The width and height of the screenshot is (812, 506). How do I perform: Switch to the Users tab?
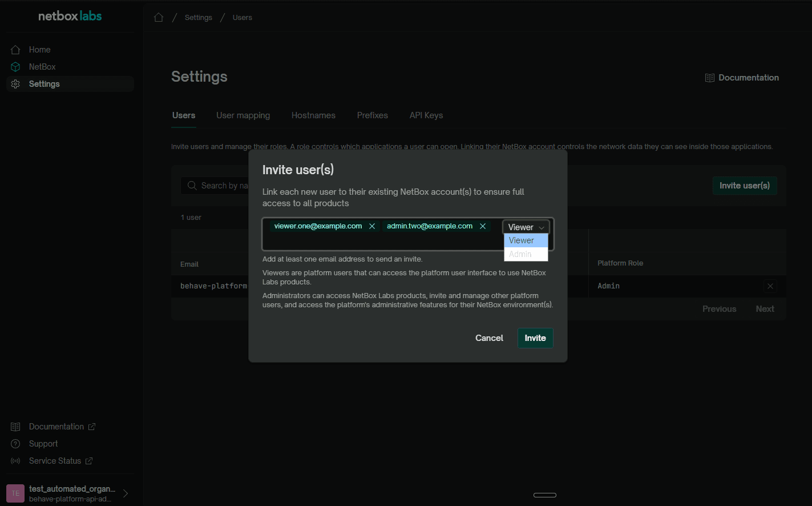click(x=184, y=115)
